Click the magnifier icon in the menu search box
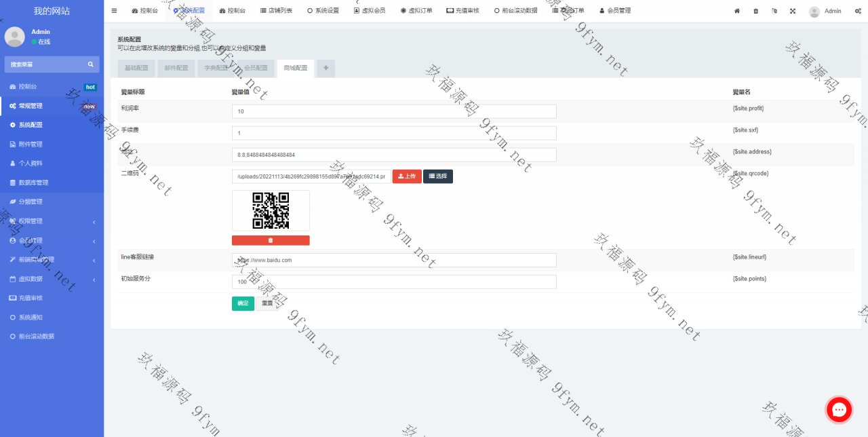Image resolution: width=868 pixels, height=437 pixels. [x=90, y=64]
